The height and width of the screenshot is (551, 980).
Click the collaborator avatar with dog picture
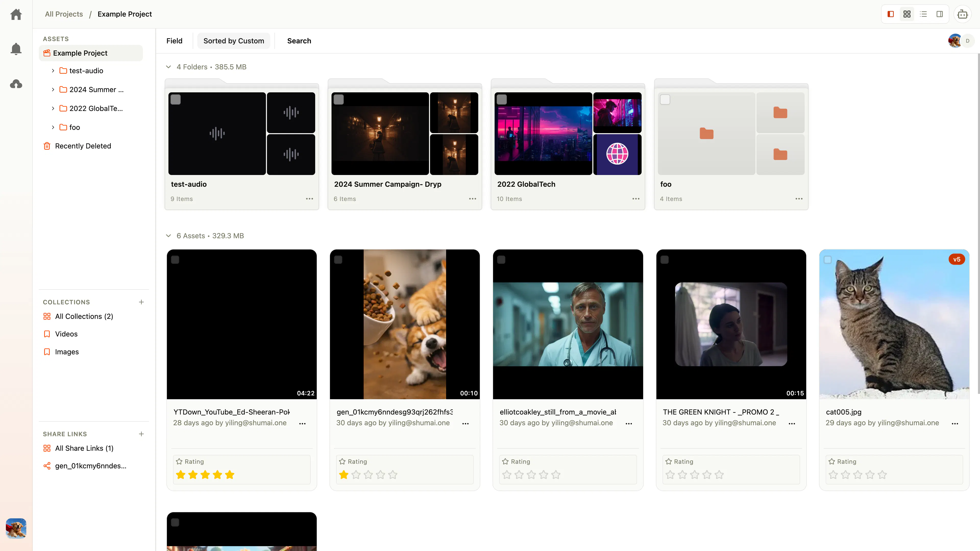954,41
